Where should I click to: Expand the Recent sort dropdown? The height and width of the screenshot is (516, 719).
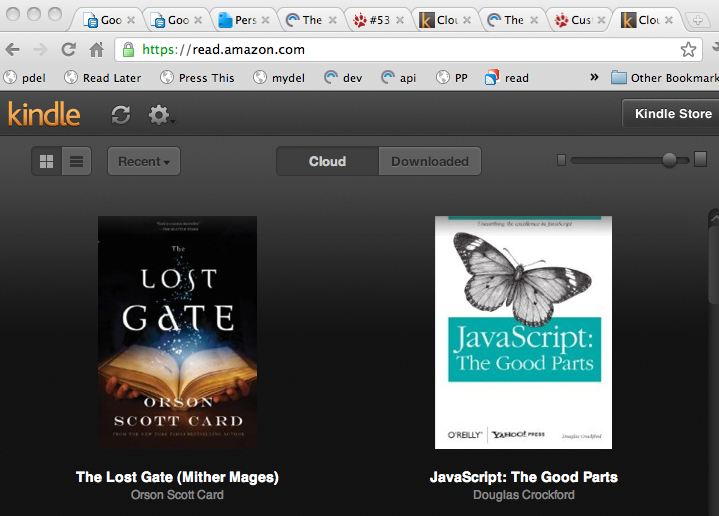(x=143, y=161)
